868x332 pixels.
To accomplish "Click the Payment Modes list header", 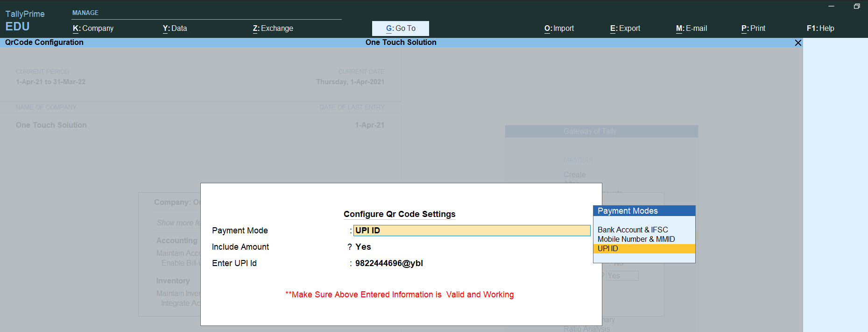I will 644,211.
